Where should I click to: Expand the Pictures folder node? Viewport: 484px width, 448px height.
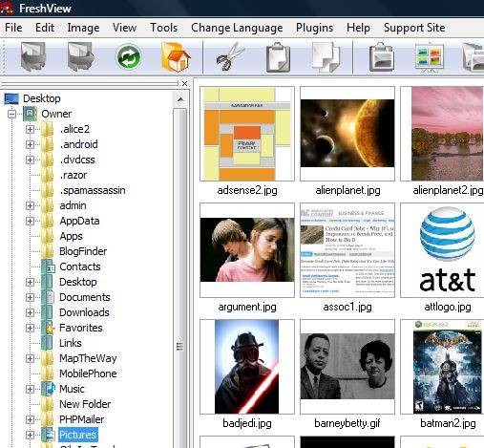[30, 435]
